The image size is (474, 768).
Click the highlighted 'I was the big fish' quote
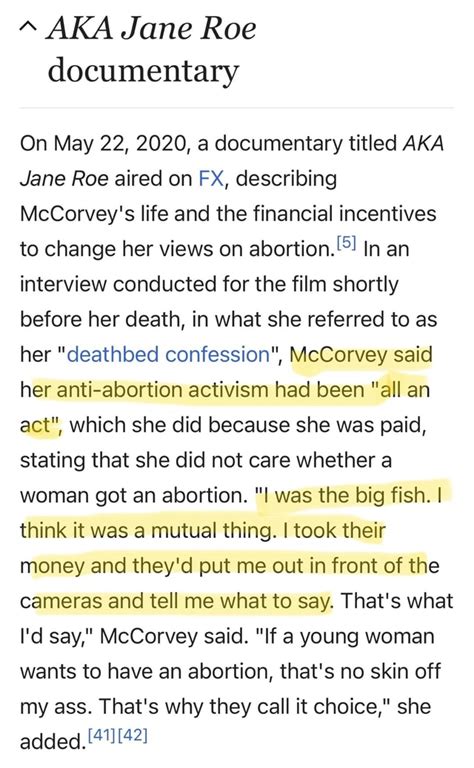point(345,495)
